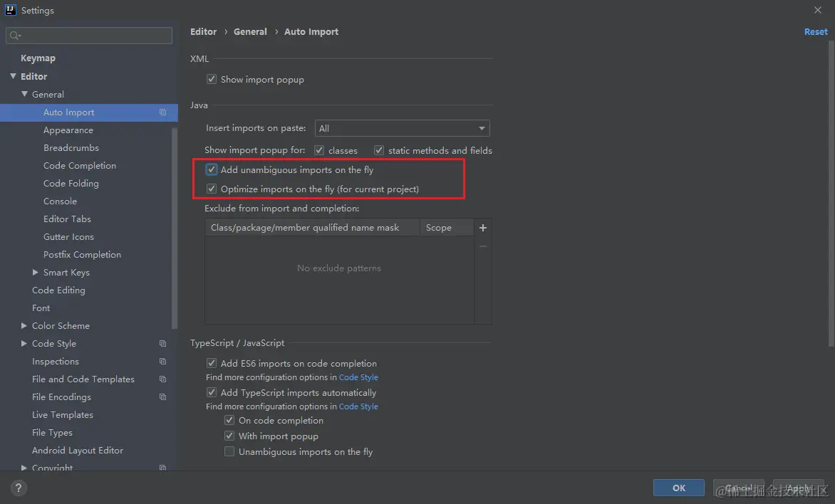Toggle static methods and fields checkbox
Screen dimensions: 835x504
pyautogui.click(x=378, y=151)
